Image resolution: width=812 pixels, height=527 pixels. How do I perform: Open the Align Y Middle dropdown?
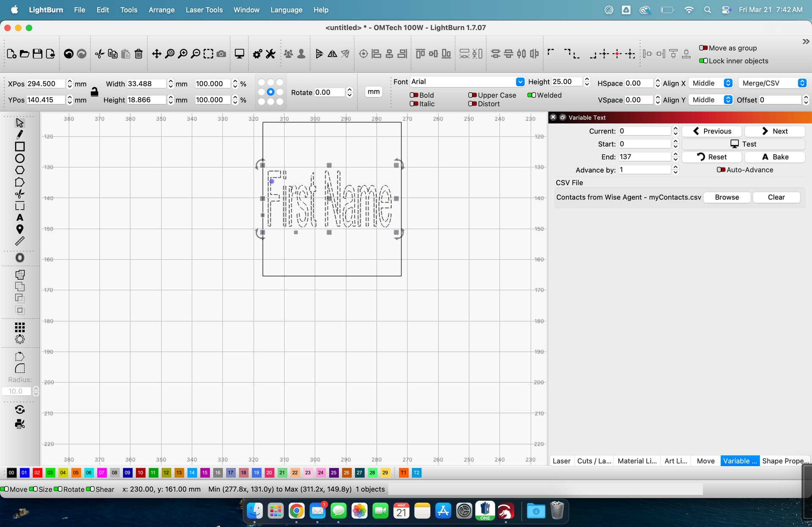pos(711,100)
